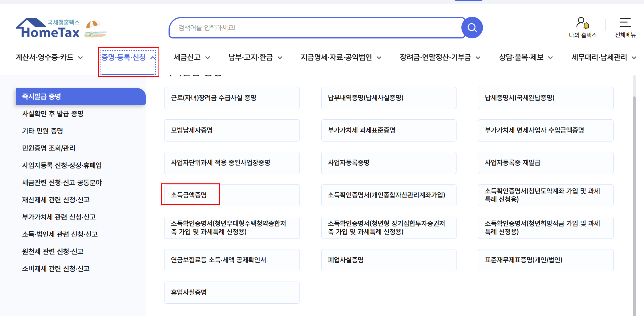Click the search keyword input field
Viewport: 644px width, 316px height.
point(316,28)
